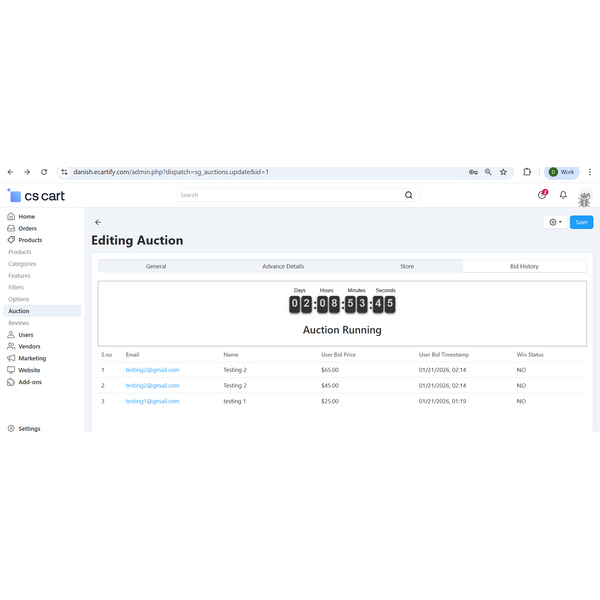Open Orders from the sidebar icon
The image size is (600, 600).
pyautogui.click(x=11, y=228)
